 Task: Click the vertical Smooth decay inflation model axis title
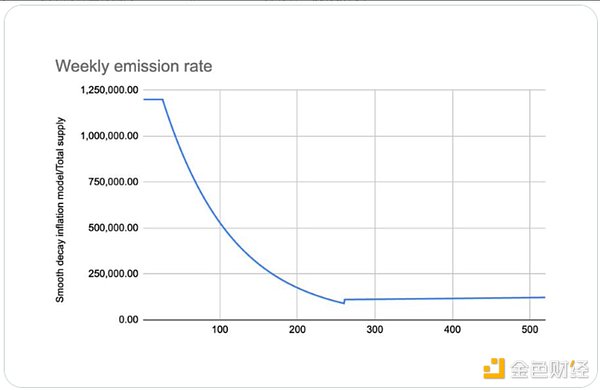coord(60,210)
